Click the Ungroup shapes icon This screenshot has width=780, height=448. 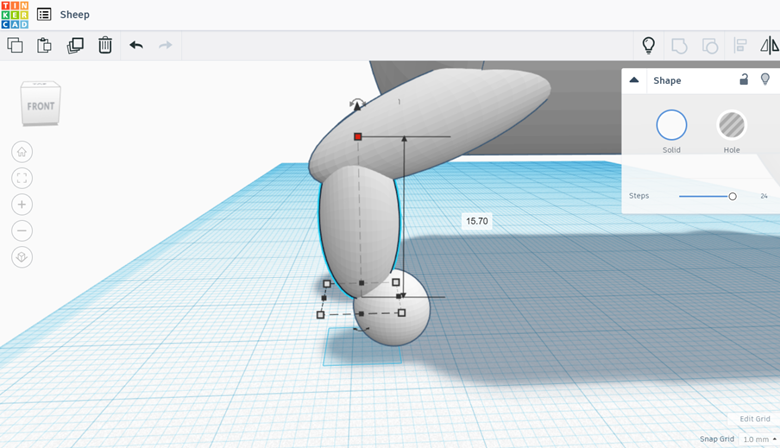pyautogui.click(x=710, y=46)
